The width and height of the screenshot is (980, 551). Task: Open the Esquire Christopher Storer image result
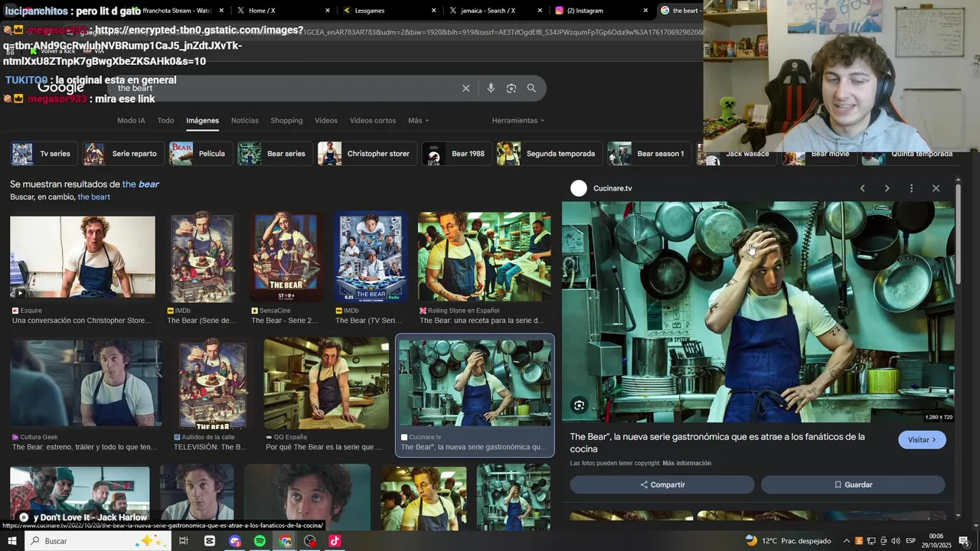point(83,258)
